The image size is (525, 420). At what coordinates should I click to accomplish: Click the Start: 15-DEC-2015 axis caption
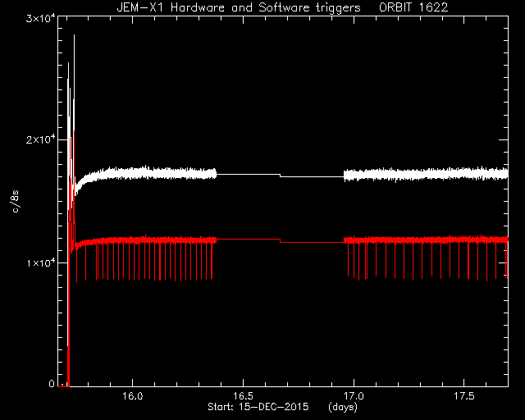258,407
